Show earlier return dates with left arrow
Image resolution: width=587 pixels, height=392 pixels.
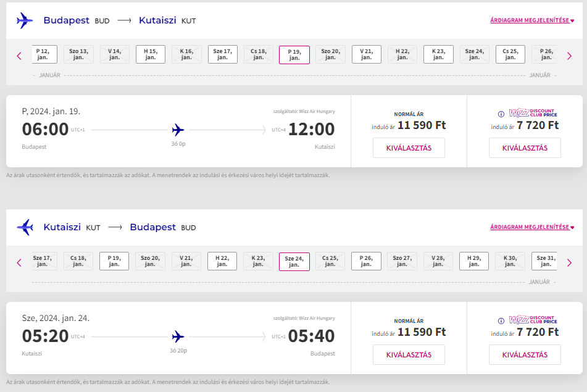click(19, 262)
